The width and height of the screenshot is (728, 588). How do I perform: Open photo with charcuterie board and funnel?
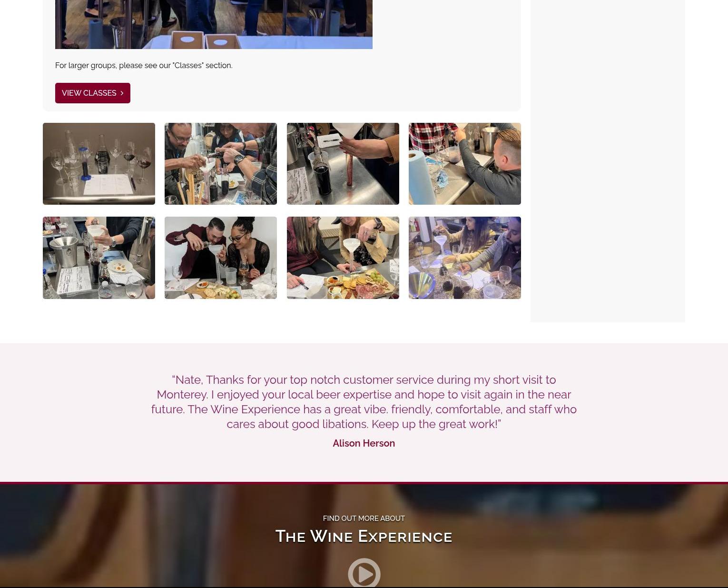click(343, 258)
